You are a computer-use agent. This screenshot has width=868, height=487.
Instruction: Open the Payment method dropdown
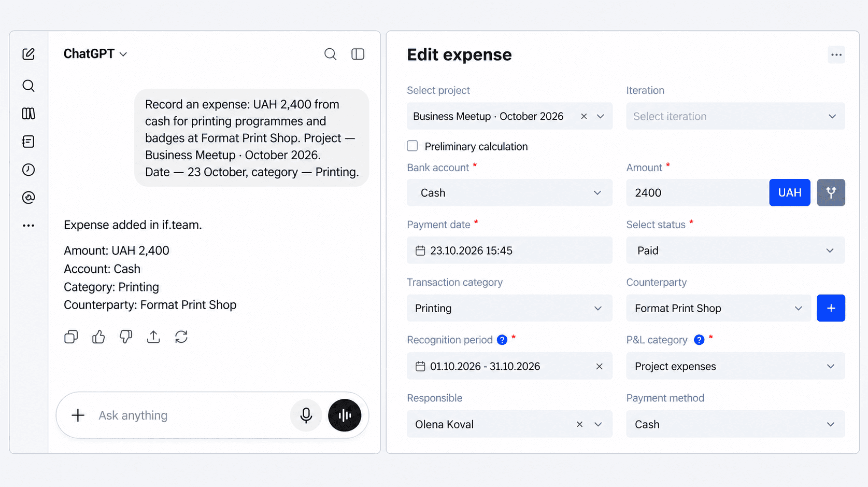pyautogui.click(x=735, y=424)
